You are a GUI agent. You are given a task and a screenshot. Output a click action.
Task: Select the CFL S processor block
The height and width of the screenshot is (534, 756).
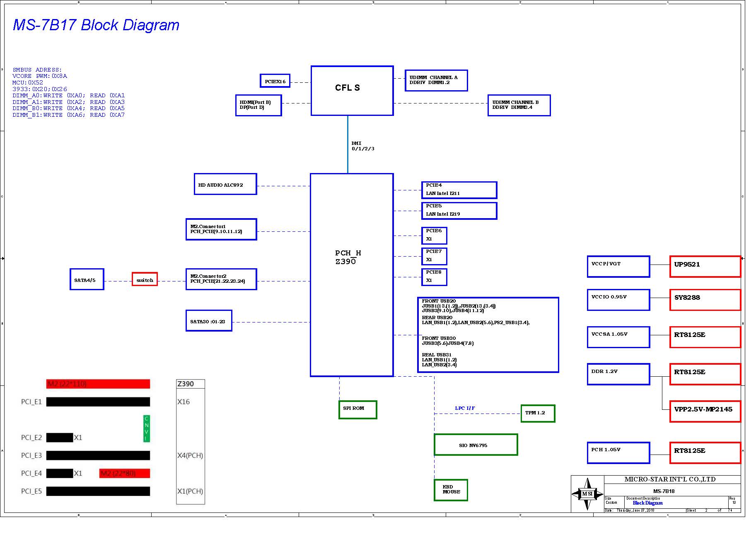point(352,91)
